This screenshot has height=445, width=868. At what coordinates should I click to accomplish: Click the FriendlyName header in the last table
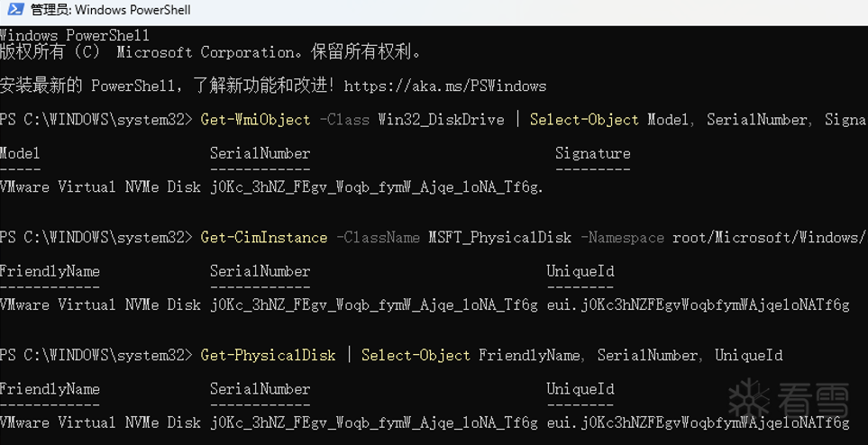click(x=50, y=389)
